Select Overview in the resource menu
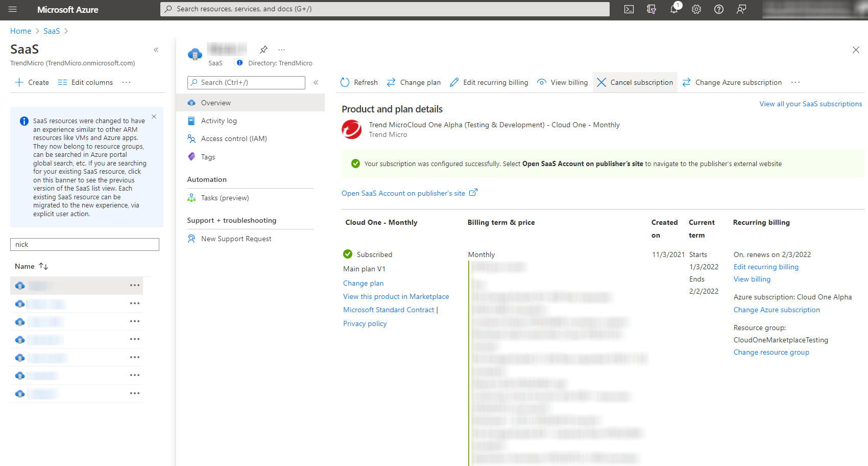 (250, 103)
